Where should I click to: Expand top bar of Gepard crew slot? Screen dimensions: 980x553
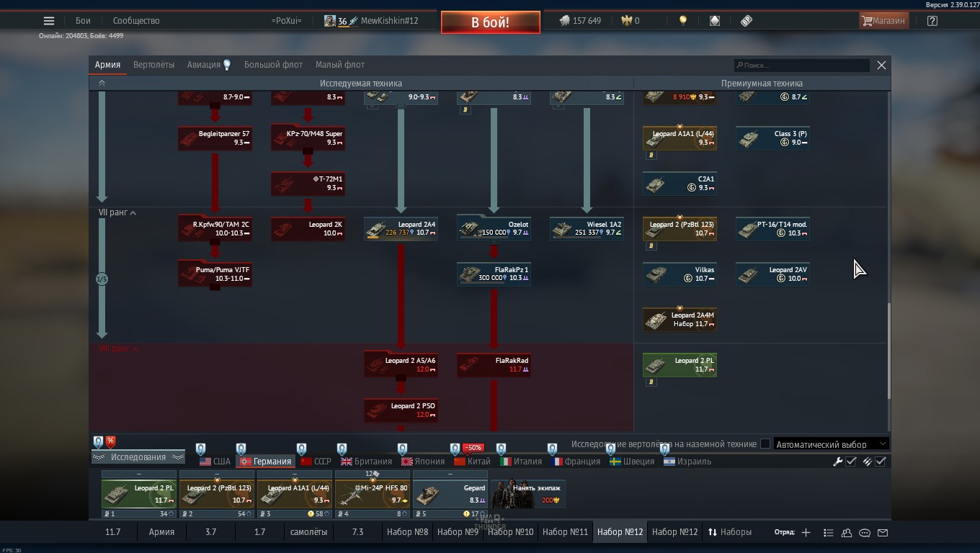pyautogui.click(x=450, y=475)
